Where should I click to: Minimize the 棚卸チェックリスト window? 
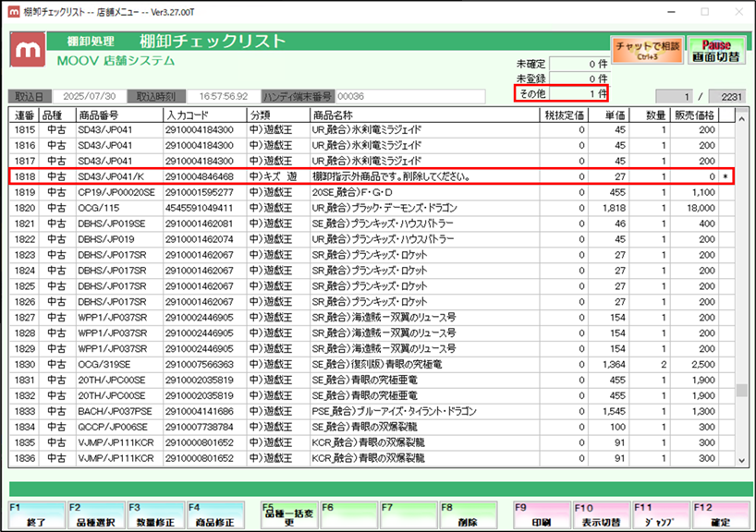[x=671, y=12]
